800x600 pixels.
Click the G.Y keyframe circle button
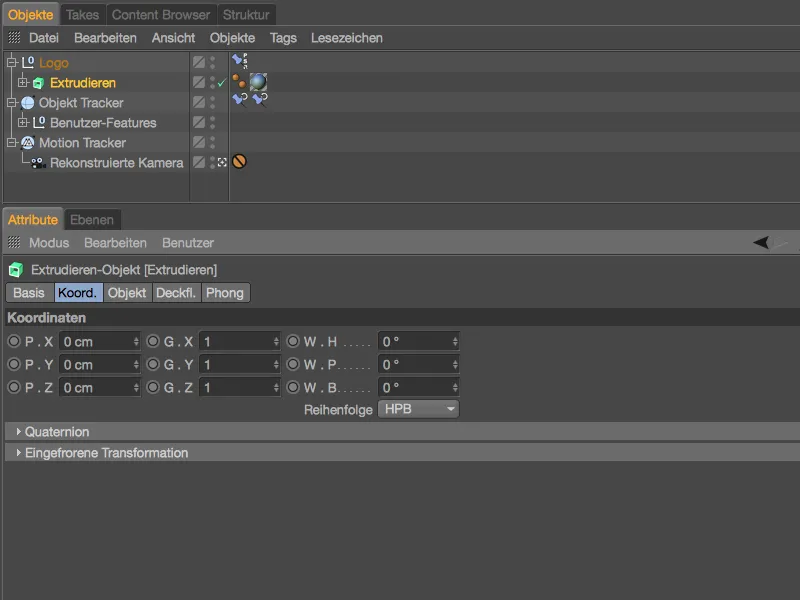point(153,364)
